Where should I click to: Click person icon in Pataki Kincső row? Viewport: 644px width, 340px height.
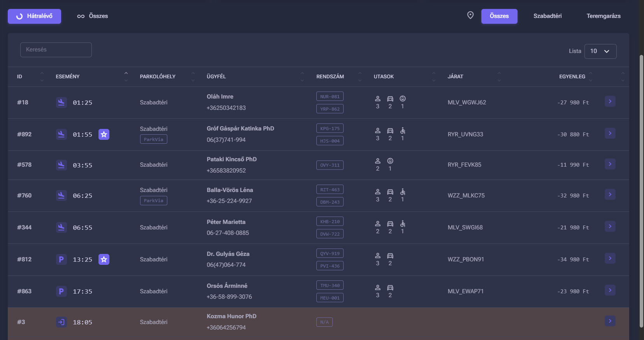377,161
